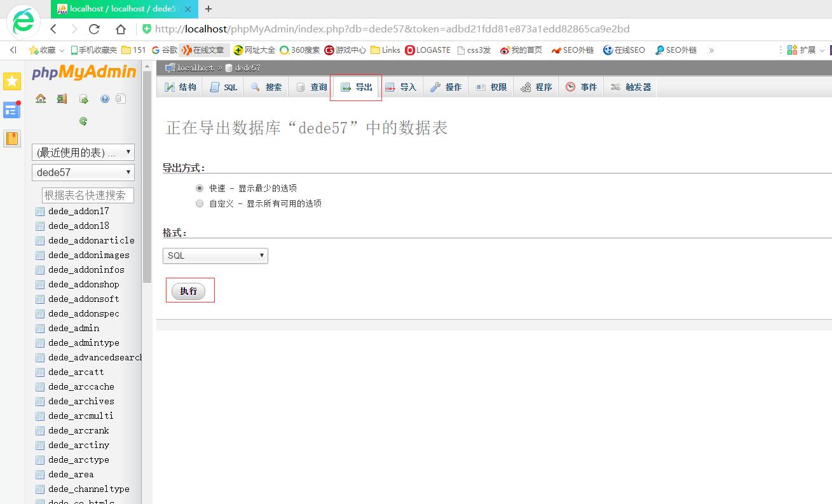
Task: Reload navigation frame with green refresh icon
Action: click(83, 121)
